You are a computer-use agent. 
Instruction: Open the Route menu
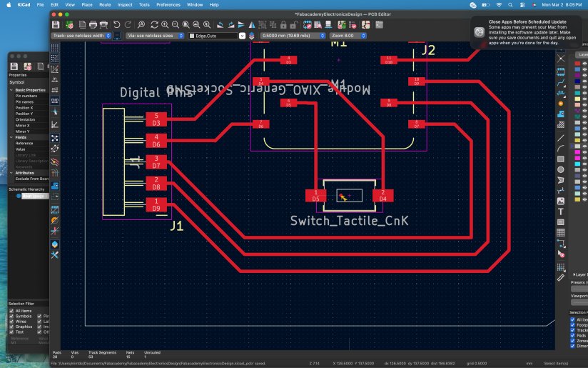pyautogui.click(x=105, y=4)
